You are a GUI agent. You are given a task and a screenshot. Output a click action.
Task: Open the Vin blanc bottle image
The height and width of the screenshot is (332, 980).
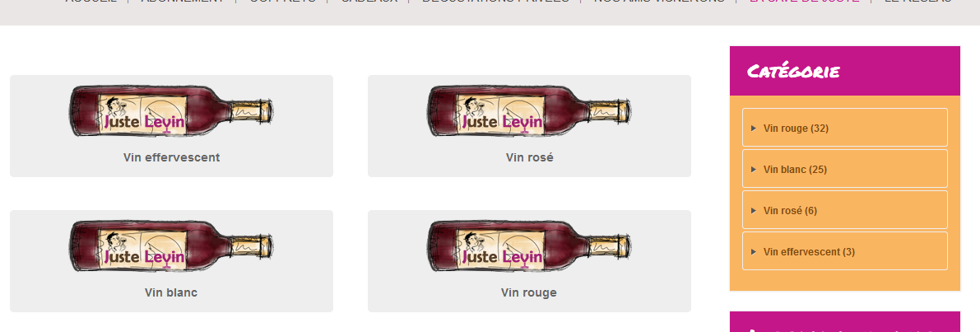pyautogui.click(x=171, y=246)
